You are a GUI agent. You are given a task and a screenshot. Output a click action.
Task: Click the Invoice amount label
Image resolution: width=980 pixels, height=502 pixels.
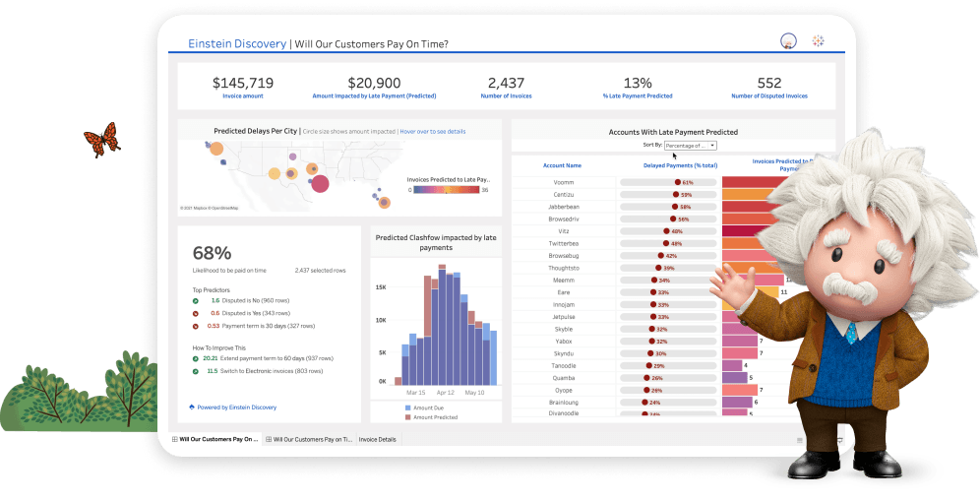click(242, 96)
